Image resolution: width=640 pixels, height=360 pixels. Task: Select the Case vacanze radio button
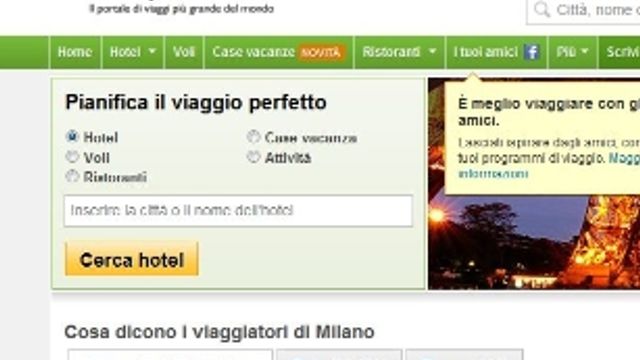(253, 137)
